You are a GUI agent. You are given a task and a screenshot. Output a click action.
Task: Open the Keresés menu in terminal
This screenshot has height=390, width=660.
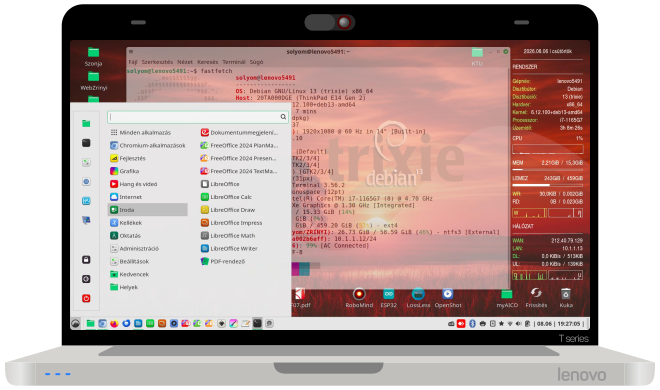click(208, 62)
